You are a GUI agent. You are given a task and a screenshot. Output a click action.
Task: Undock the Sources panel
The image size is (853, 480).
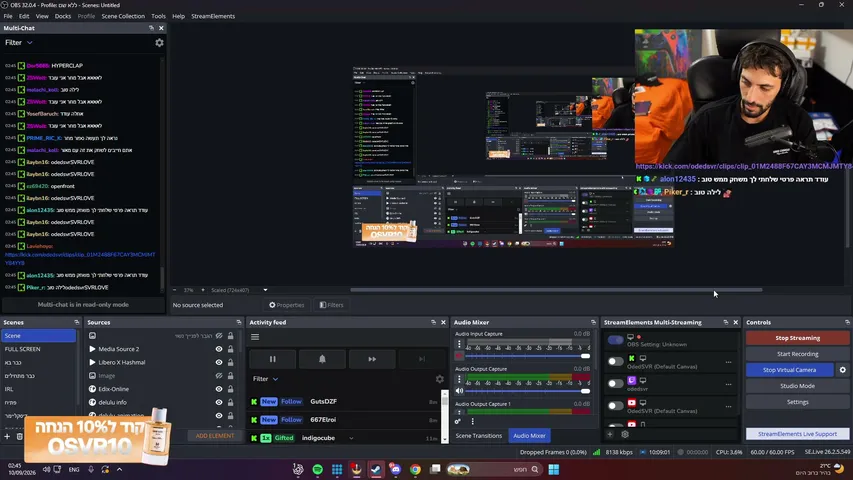238,322
